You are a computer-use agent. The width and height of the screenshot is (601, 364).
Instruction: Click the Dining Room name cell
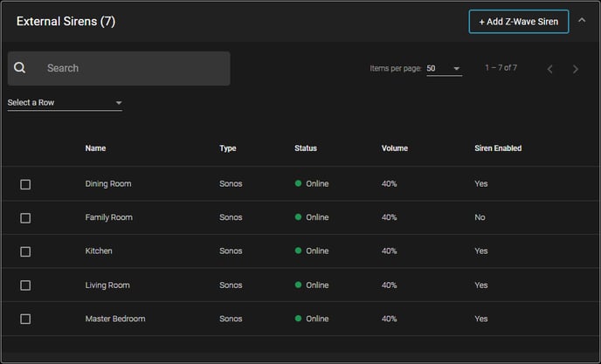[x=108, y=184]
